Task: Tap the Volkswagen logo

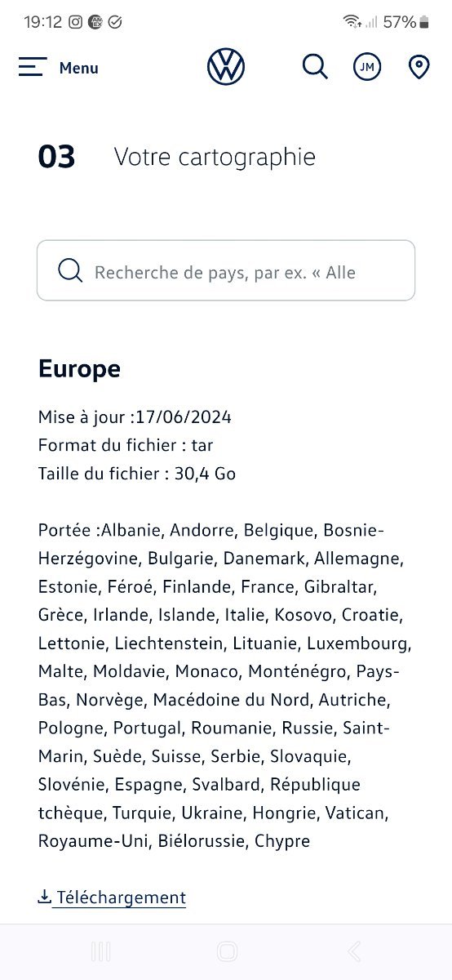Action: [226, 66]
